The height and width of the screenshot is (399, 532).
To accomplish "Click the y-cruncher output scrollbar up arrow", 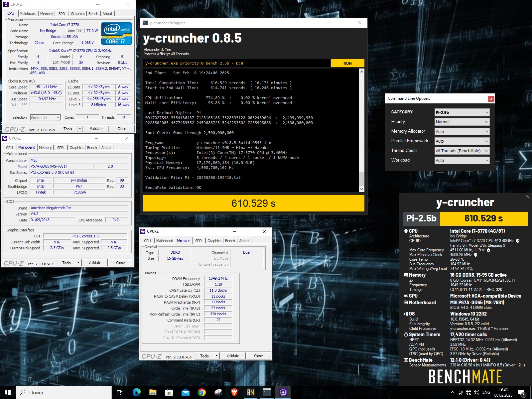I will click(361, 71).
